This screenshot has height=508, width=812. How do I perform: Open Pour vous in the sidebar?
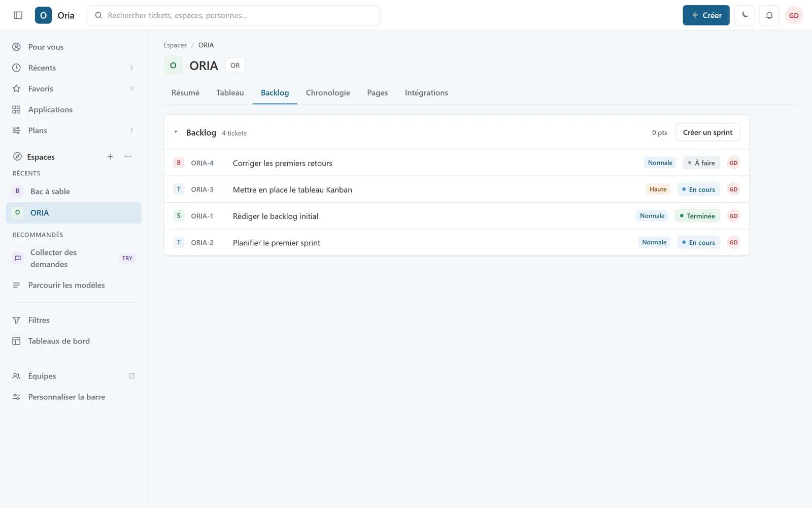coord(74,47)
